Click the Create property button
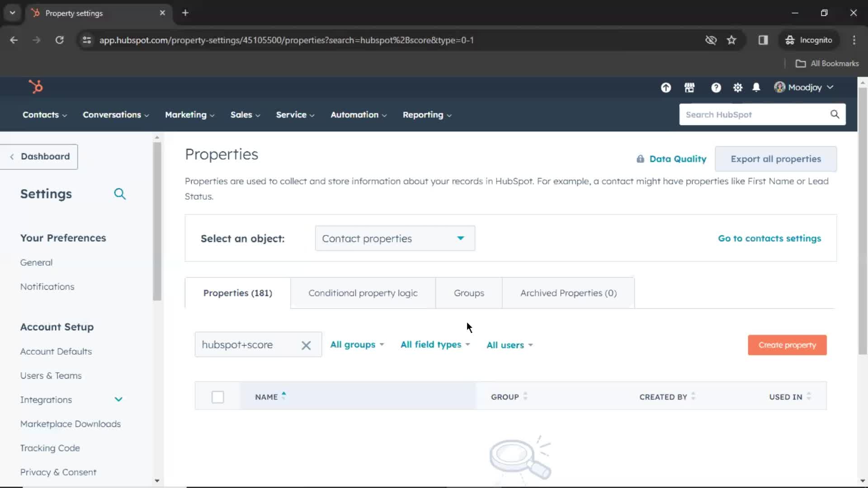Screen dimensions: 868x488 (787, 344)
